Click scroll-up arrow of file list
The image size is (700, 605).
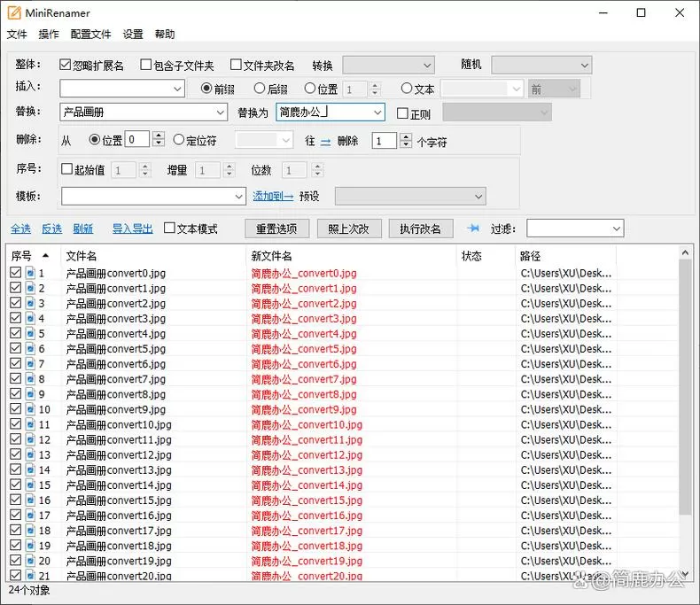coord(685,253)
